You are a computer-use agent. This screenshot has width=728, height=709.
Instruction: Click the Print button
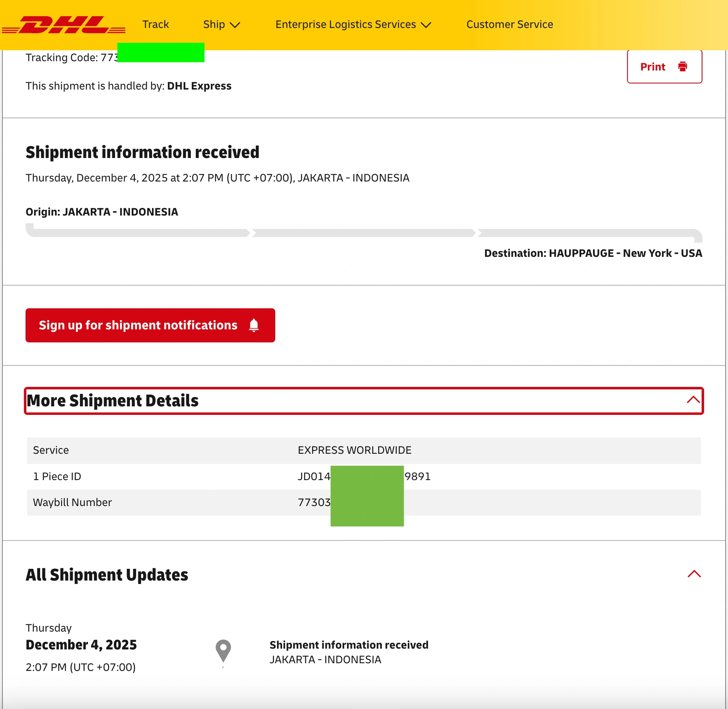click(x=664, y=66)
